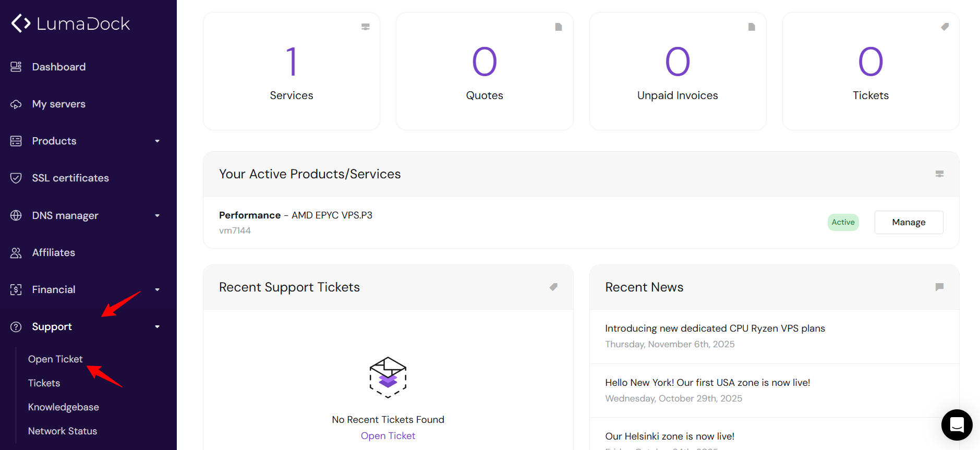Click the Quotes card document icon
Image resolution: width=980 pixels, height=450 pixels.
click(x=559, y=27)
